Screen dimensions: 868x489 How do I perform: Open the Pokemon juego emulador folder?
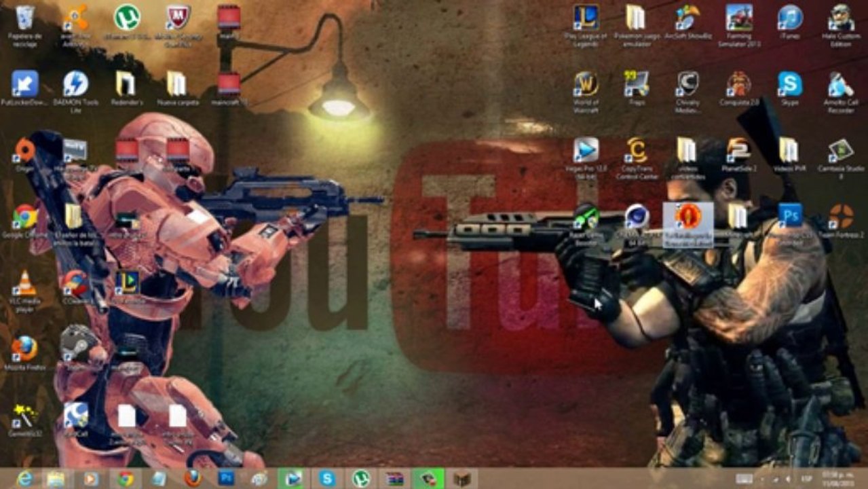(x=636, y=24)
